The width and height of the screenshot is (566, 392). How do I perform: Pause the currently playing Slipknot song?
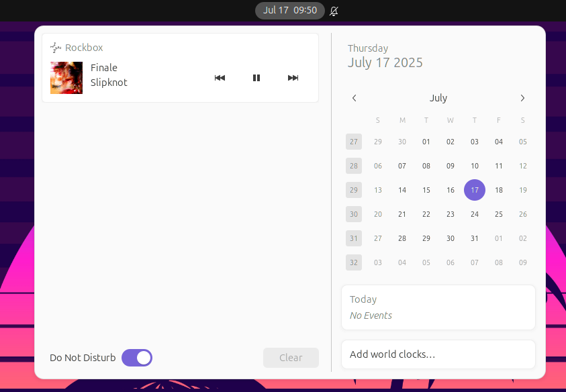(256, 78)
